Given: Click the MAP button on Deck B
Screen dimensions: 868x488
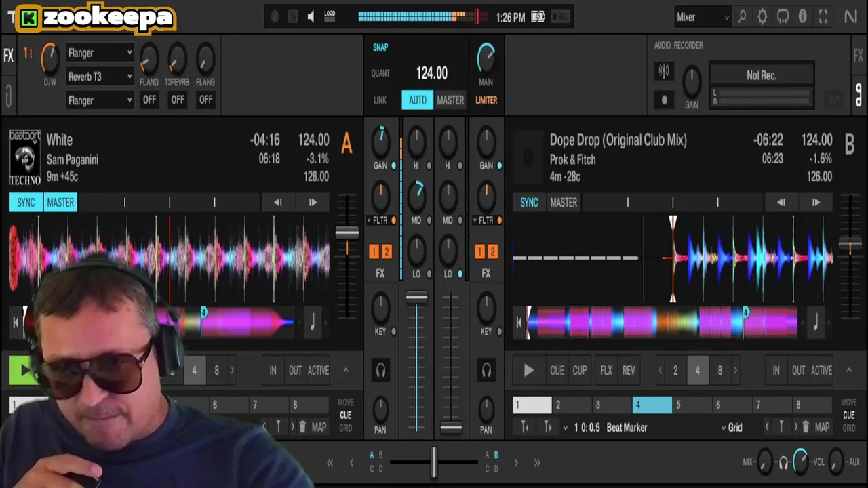Looking at the screenshot, I should [823, 427].
